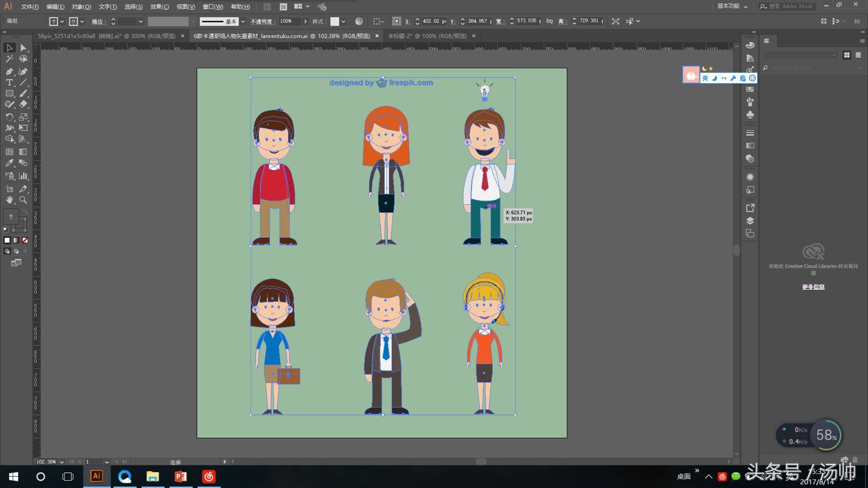
Task: Pick the Perspective Grid tool
Action: click(x=24, y=139)
